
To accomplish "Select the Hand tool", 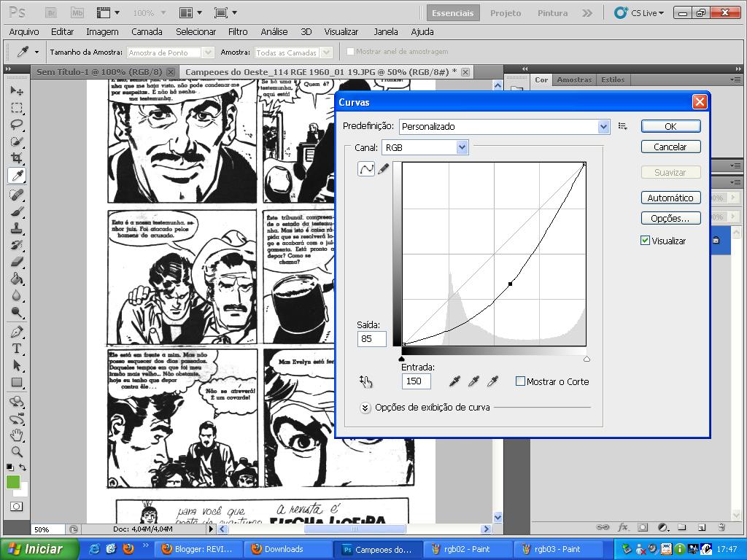I will (17, 435).
